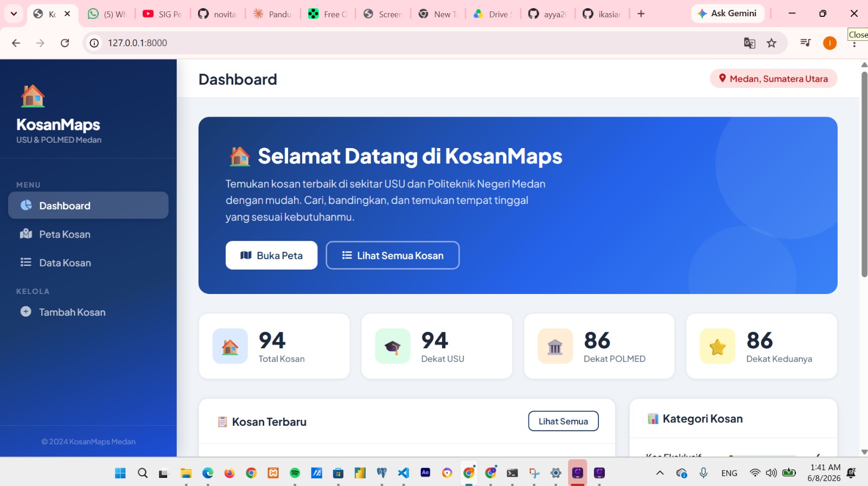Expand the tab search dropdown arrow

click(14, 14)
